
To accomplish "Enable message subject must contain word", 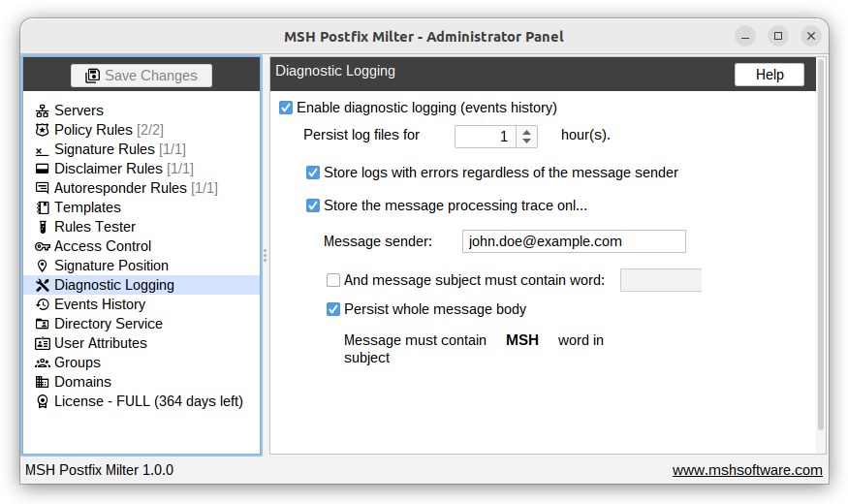I will [x=333, y=280].
